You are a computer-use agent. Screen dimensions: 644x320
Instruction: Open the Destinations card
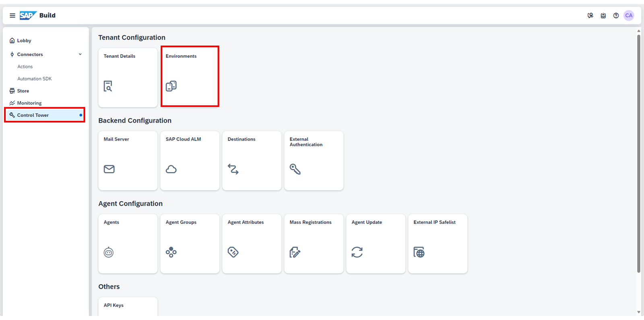[252, 160]
